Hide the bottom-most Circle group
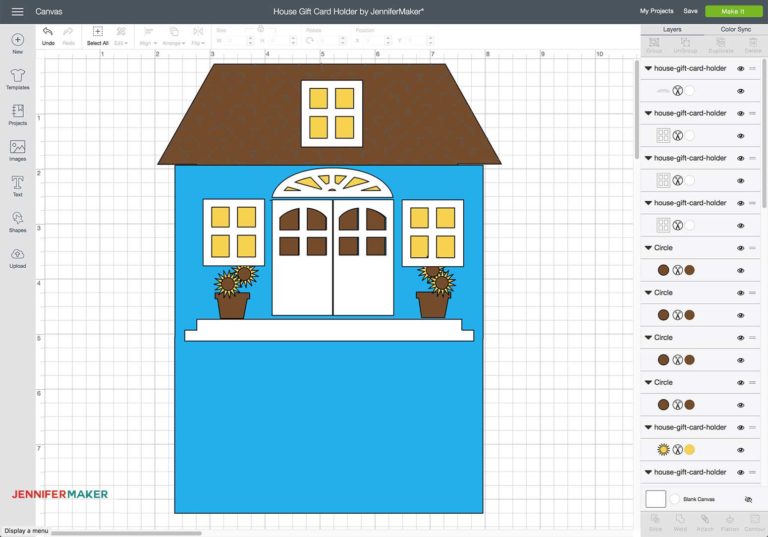Image resolution: width=768 pixels, height=537 pixels. tap(741, 383)
